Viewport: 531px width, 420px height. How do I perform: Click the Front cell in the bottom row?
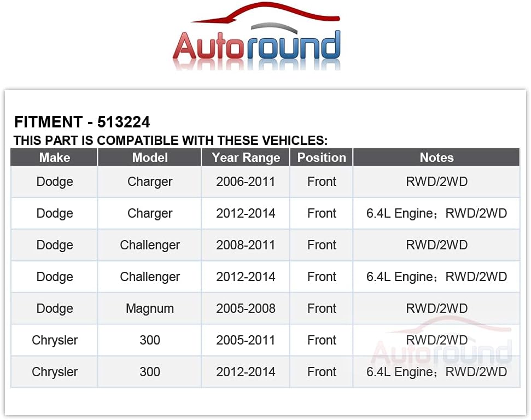click(x=322, y=372)
